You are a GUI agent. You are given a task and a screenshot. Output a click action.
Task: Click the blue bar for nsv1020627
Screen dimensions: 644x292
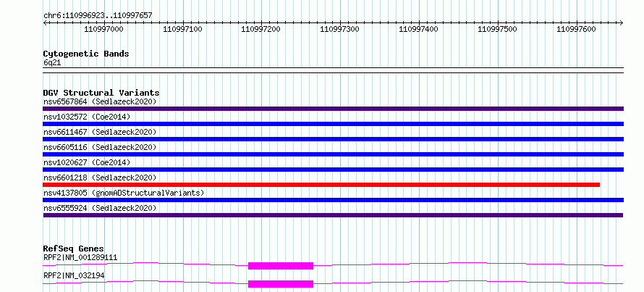333,170
